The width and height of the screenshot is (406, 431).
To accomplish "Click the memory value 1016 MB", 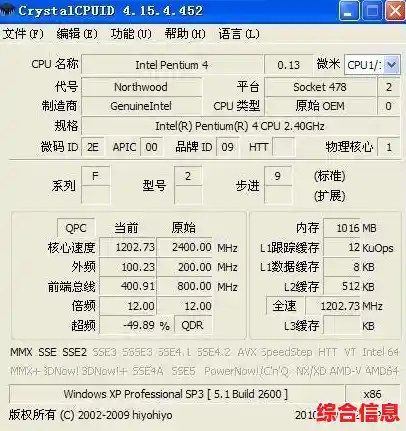I will click(342, 228).
